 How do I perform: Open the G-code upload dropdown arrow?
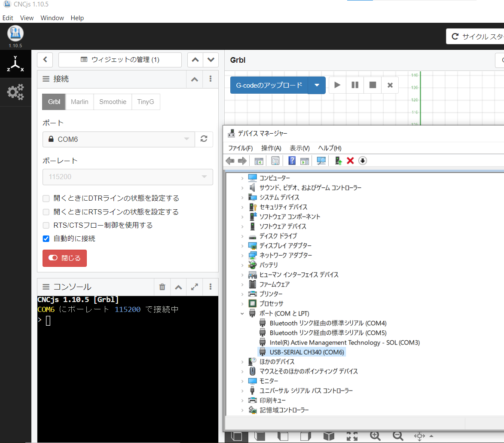[317, 85]
